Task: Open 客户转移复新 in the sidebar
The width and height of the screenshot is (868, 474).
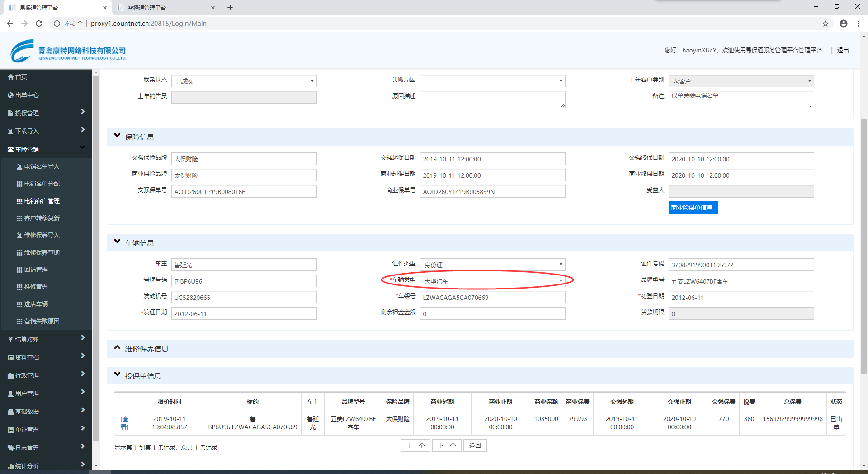Action: coord(42,218)
